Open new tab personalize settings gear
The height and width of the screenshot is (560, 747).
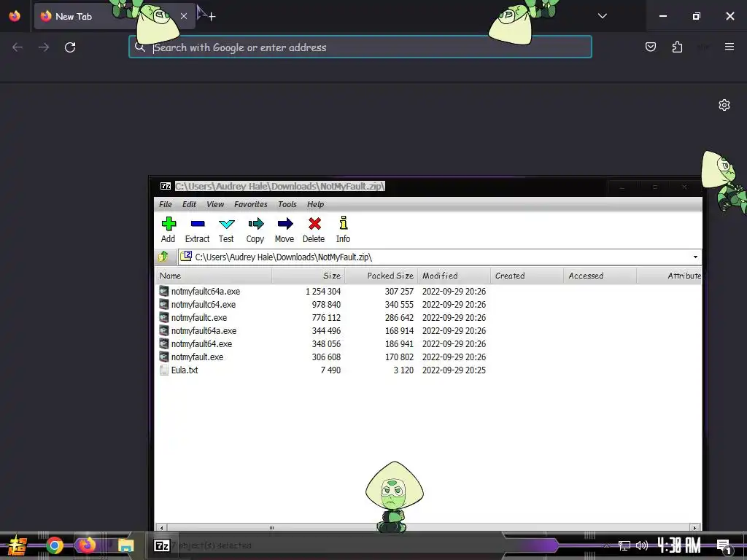tap(724, 105)
